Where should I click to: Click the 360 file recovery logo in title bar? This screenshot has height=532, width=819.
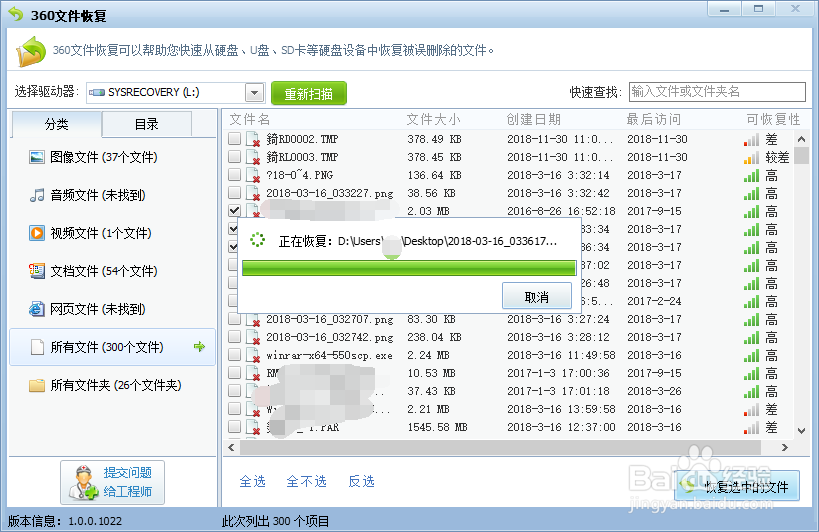pos(16,14)
